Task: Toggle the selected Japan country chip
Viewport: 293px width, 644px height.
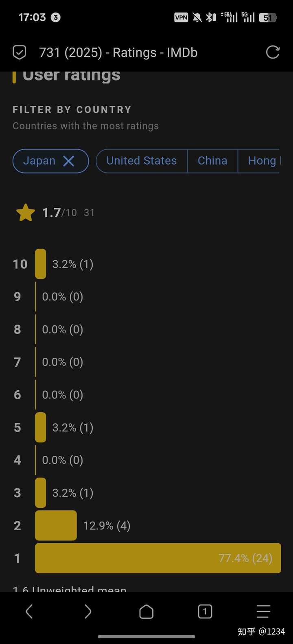Action: (51, 161)
